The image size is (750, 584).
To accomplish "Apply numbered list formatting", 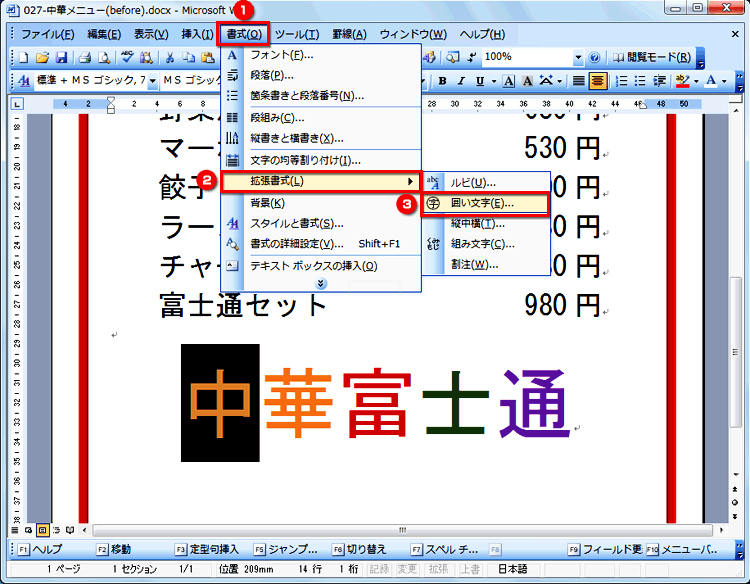I will 621,81.
